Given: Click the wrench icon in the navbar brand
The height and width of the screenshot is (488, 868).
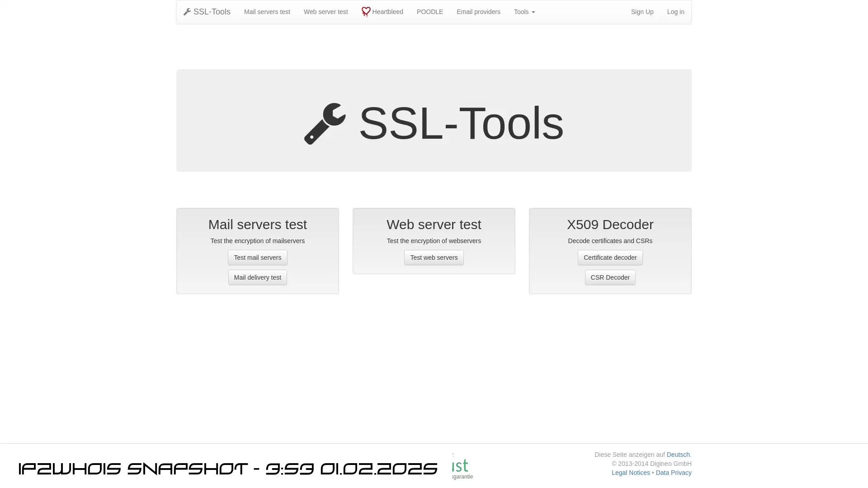Looking at the screenshot, I should (x=187, y=12).
